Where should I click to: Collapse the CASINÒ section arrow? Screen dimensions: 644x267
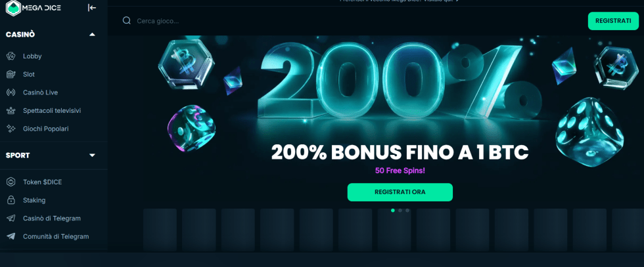tap(92, 34)
